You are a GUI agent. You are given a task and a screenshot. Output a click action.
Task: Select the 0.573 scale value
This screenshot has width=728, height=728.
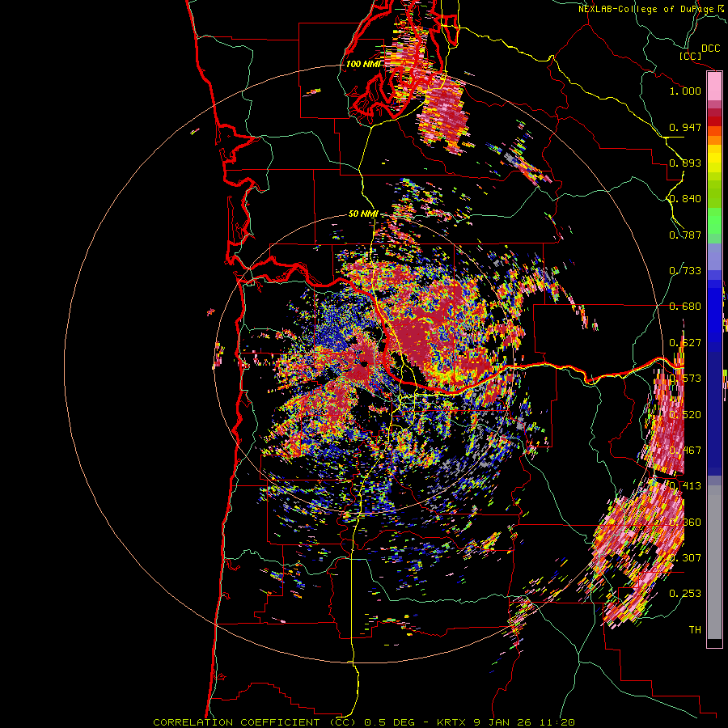(685, 379)
